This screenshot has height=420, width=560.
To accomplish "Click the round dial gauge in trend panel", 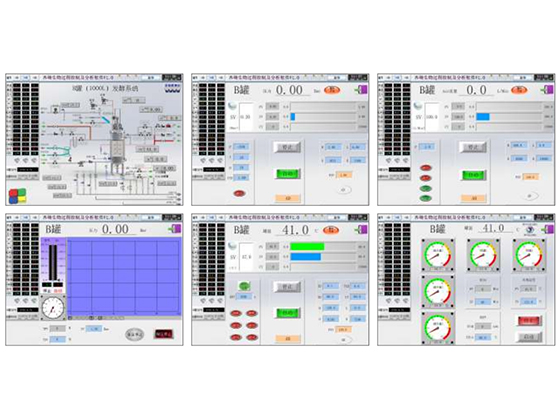I will tap(53, 308).
